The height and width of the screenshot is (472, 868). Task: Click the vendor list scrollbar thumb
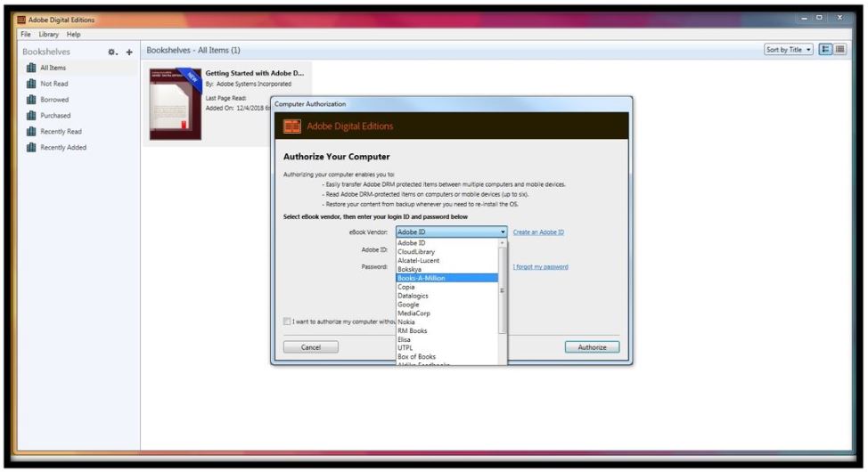pos(503,290)
